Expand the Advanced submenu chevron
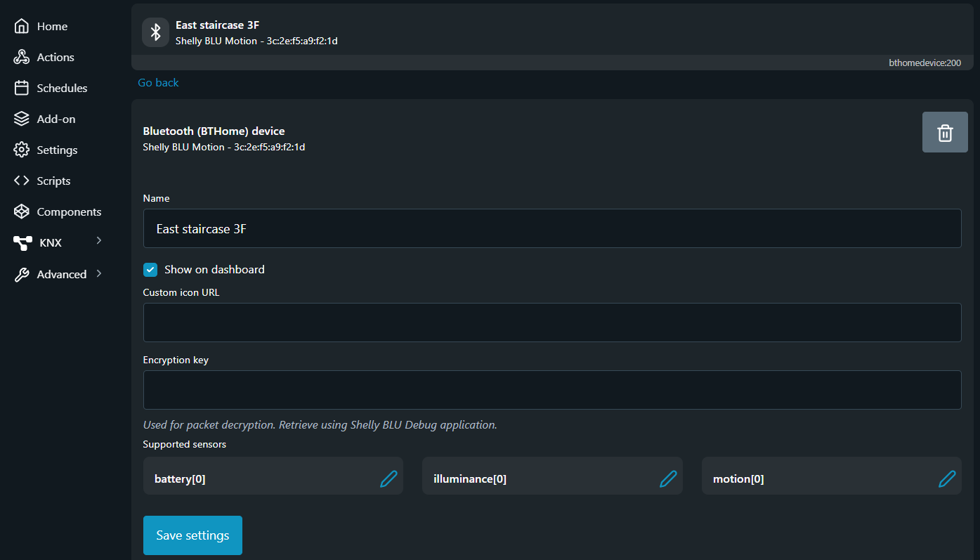The width and height of the screenshot is (980, 560). point(99,273)
